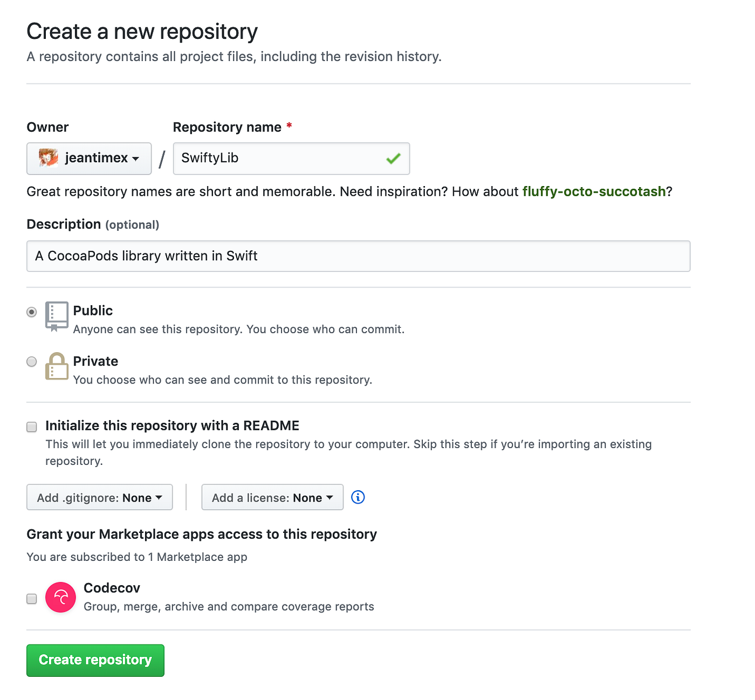This screenshot has height=700, width=755.
Task: Focus the Description text field
Action: pos(359,256)
